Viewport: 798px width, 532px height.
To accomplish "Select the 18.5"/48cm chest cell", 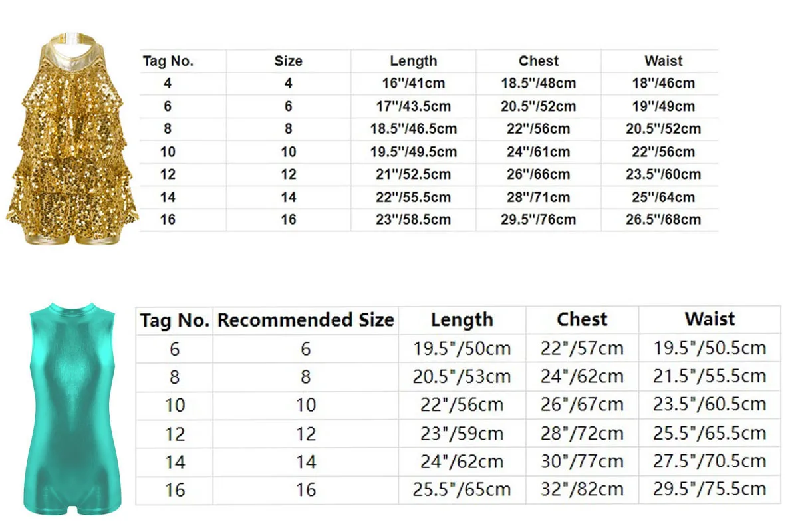I will pyautogui.click(x=538, y=84).
